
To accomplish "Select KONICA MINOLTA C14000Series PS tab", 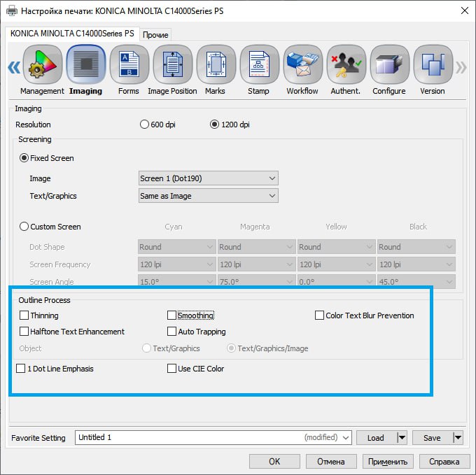I will point(72,34).
